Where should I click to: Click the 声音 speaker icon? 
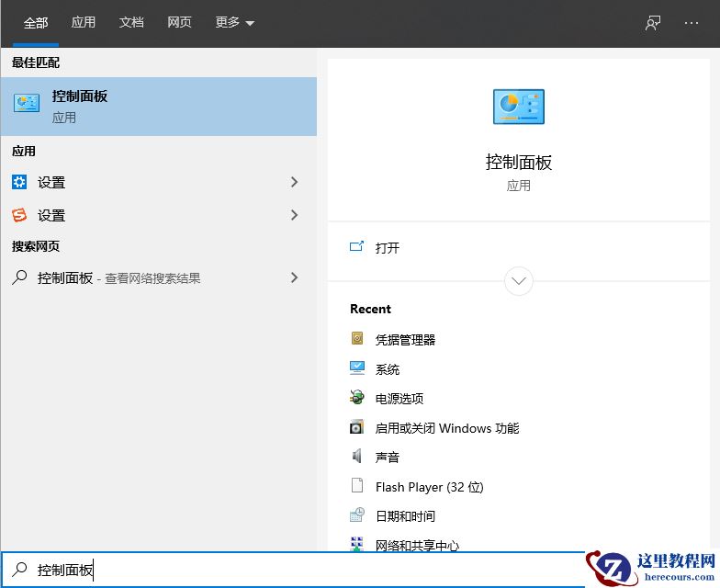click(357, 456)
